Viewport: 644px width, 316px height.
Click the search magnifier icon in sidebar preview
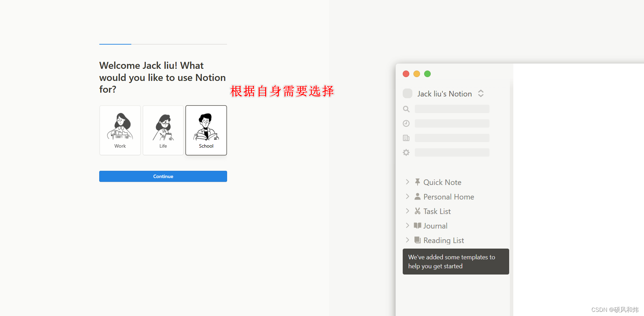(406, 109)
